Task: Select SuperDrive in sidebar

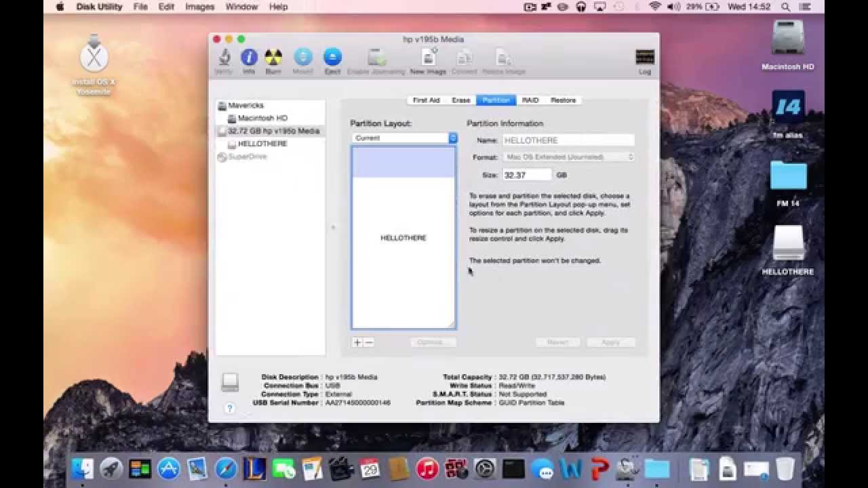Action: click(247, 157)
